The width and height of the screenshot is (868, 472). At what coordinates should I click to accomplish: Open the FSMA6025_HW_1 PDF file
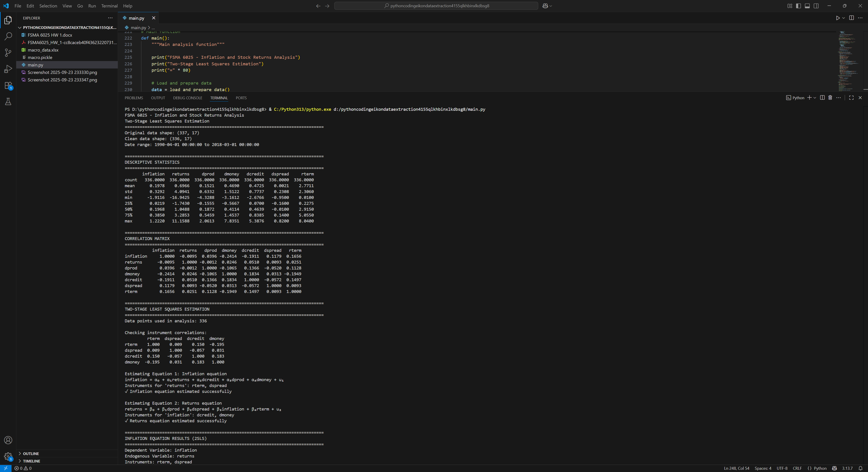(x=67, y=42)
